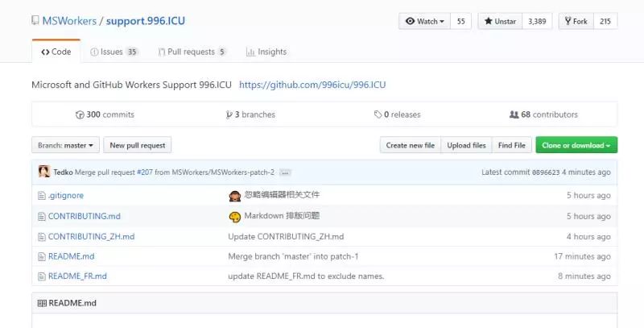The width and height of the screenshot is (644, 328).
Task: Click the file icon beside README_FR.md
Action: tap(42, 276)
